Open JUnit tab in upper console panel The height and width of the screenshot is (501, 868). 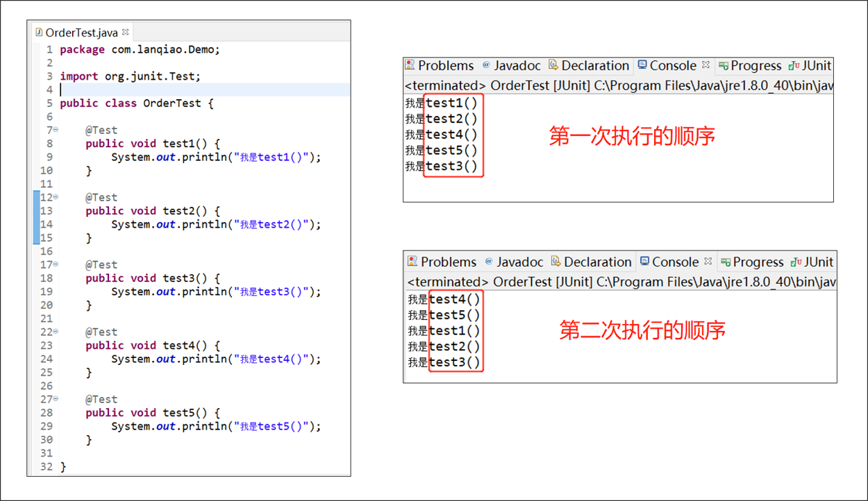[x=810, y=65]
